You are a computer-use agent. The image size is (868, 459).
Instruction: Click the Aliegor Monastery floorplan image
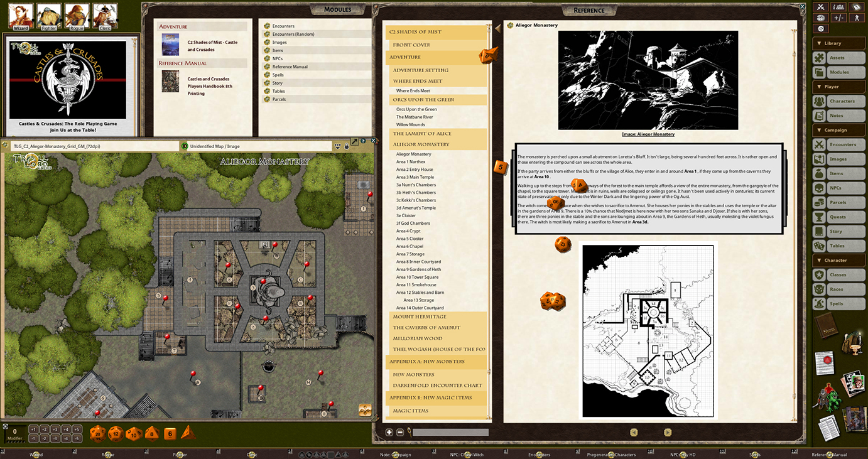pos(649,331)
